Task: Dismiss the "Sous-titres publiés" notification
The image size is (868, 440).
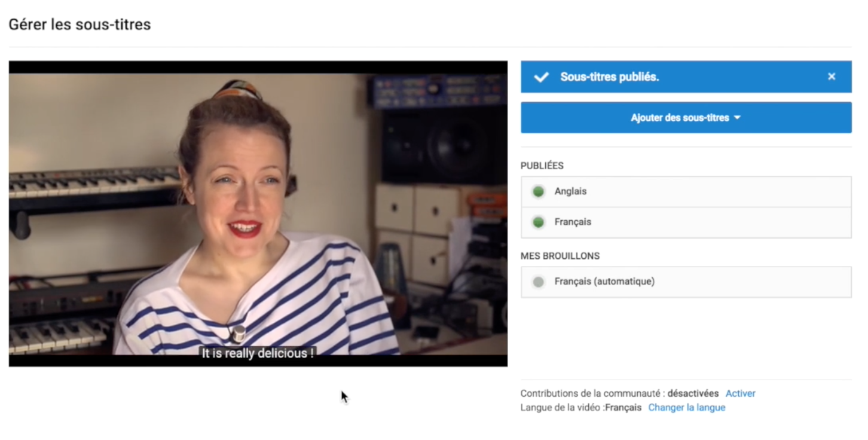Action: pos(831,77)
